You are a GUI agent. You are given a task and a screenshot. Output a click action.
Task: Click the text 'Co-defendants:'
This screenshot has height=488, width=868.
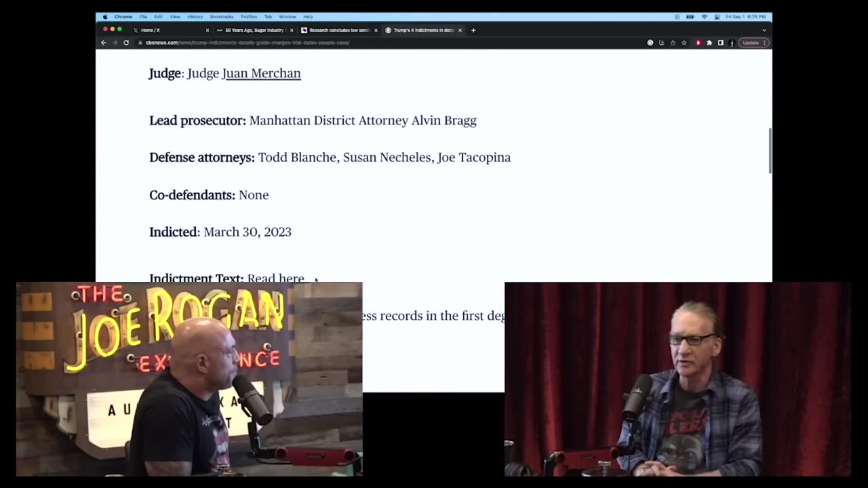point(192,195)
